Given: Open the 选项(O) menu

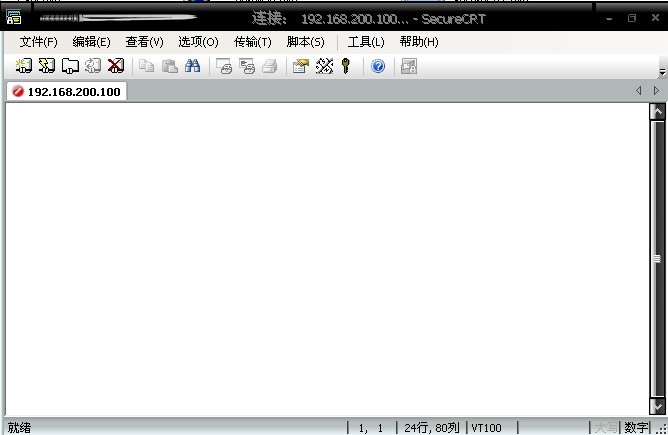Looking at the screenshot, I should pyautogui.click(x=198, y=42).
